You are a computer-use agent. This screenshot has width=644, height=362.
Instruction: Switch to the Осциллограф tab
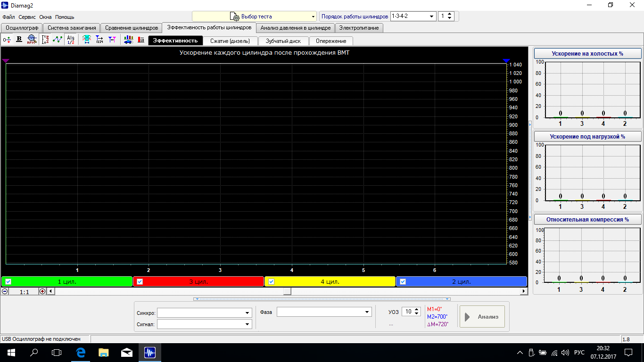[22, 28]
